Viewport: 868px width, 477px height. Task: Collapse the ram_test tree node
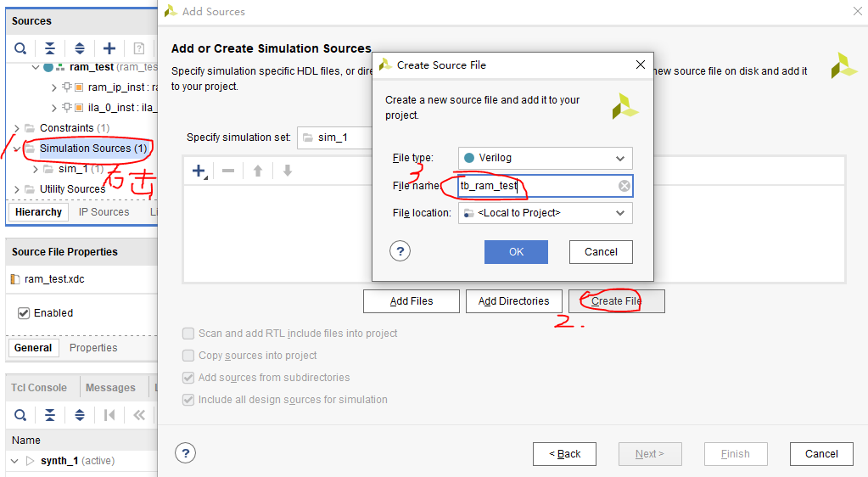36,67
